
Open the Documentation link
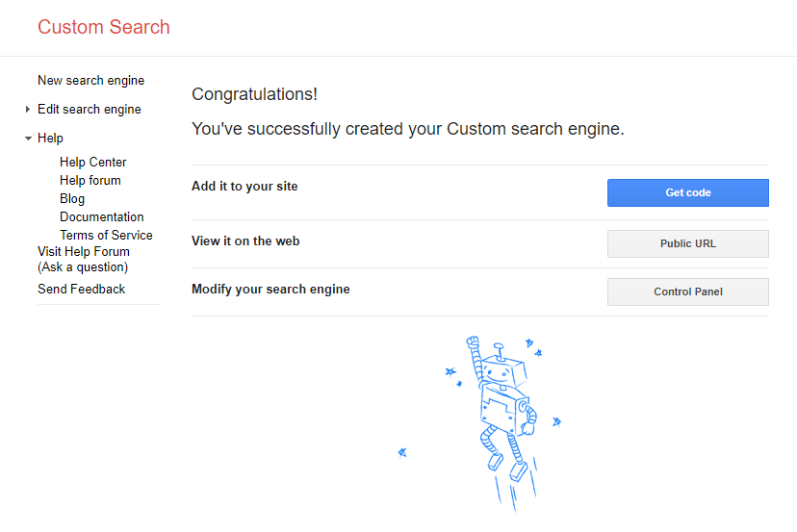pyautogui.click(x=101, y=217)
